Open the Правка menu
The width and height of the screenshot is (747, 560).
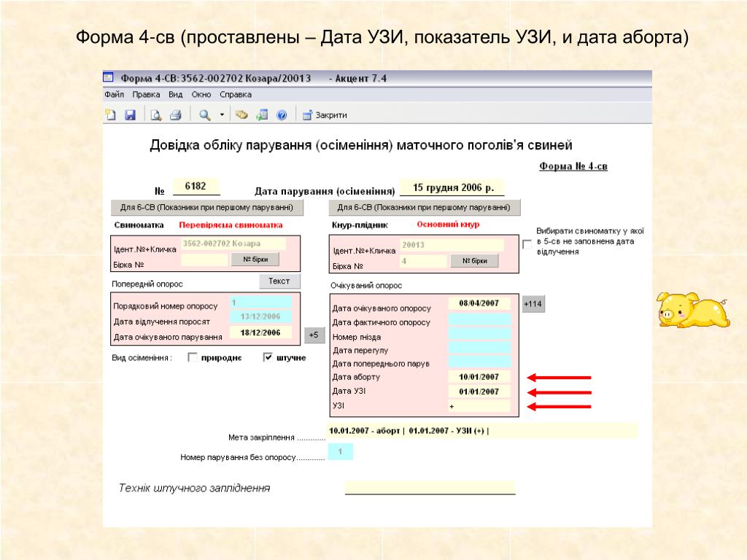pos(146,94)
